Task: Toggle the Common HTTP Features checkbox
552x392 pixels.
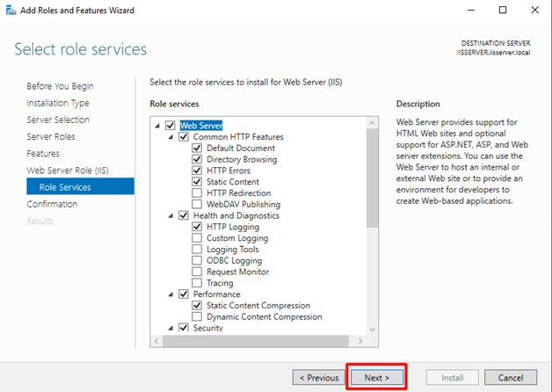Action: (184, 136)
